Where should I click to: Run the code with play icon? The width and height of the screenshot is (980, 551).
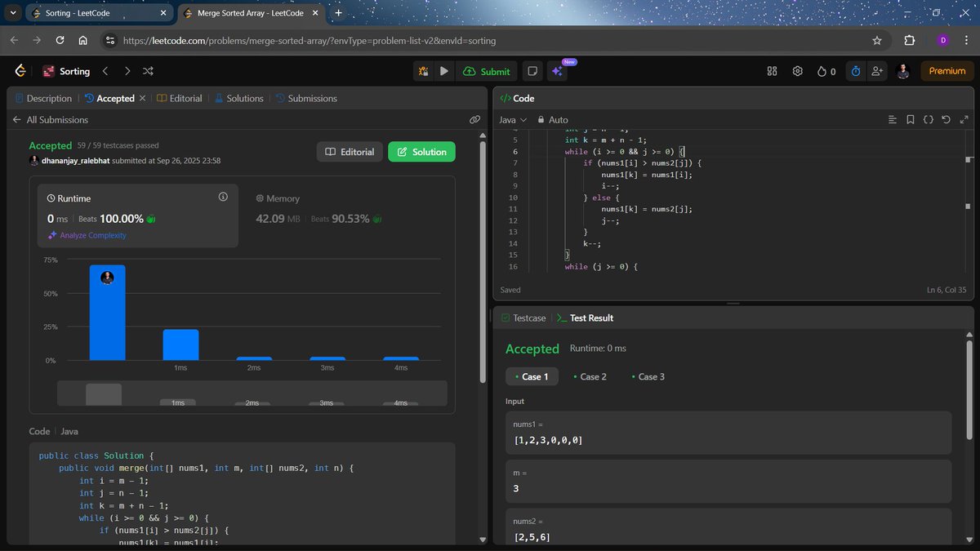443,71
